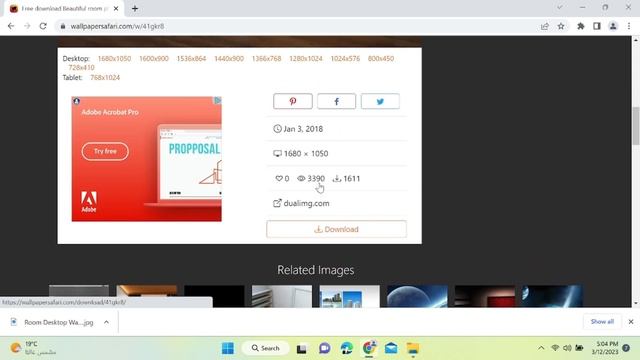
Task: Select 1536x864 desktop resolution
Action: [191, 58]
